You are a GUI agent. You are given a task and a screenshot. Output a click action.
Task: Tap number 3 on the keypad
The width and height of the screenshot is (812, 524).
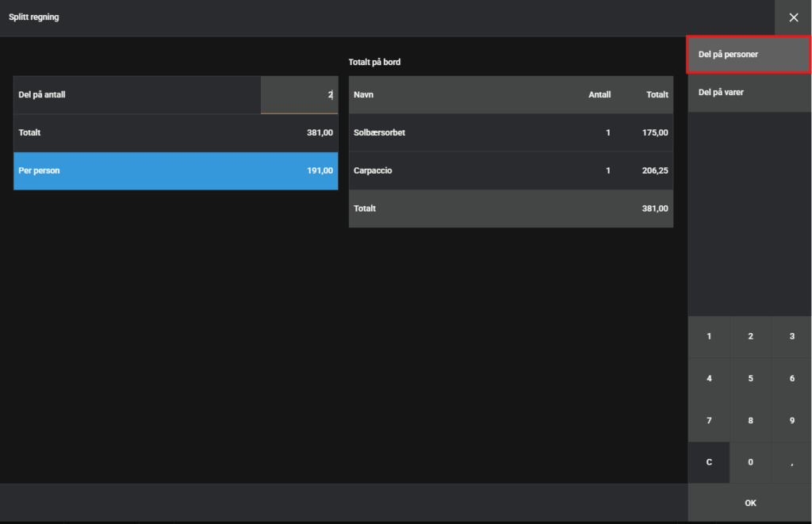click(791, 337)
